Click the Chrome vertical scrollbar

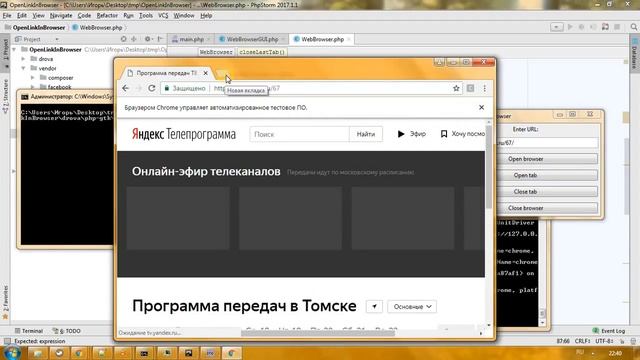pyautogui.click(x=489, y=167)
